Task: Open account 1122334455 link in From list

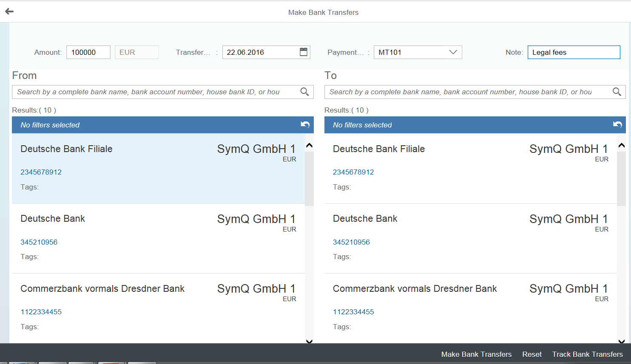Action: [41, 312]
